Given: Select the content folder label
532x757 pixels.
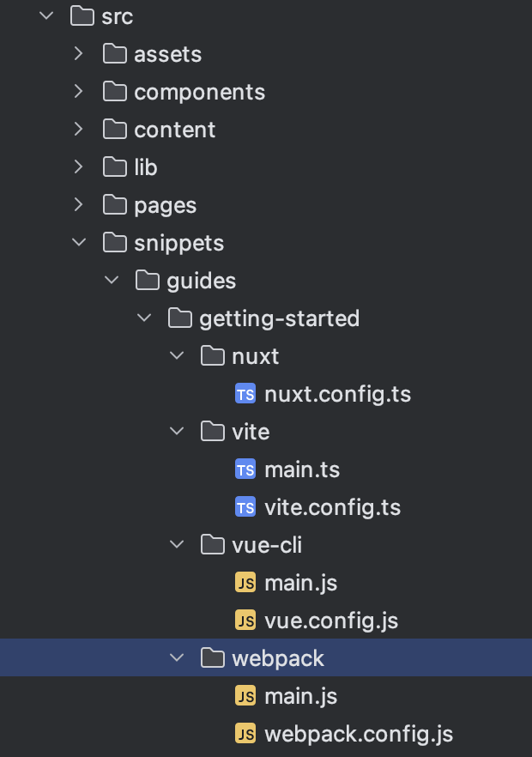Looking at the screenshot, I should pyautogui.click(x=174, y=130).
